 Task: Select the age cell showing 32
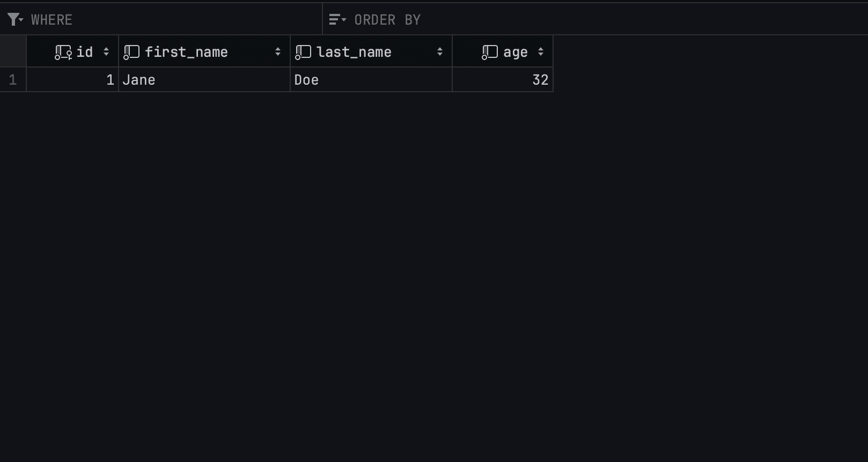tap(503, 80)
